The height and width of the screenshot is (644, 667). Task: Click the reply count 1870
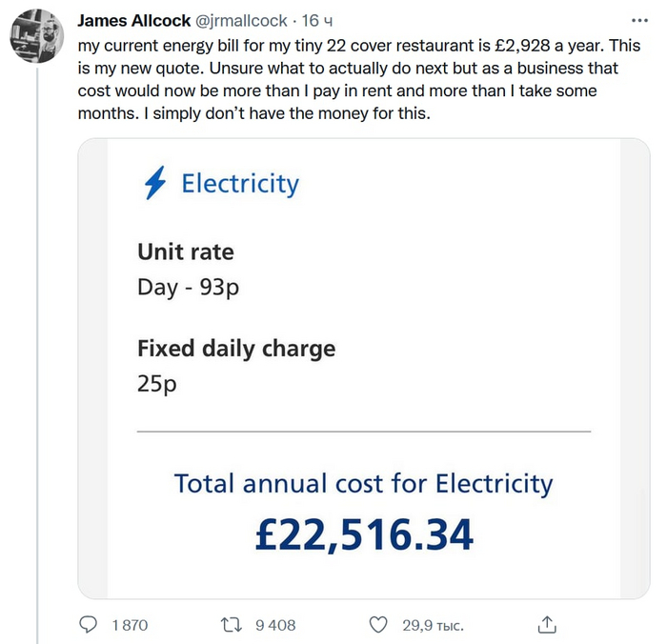coord(130,625)
